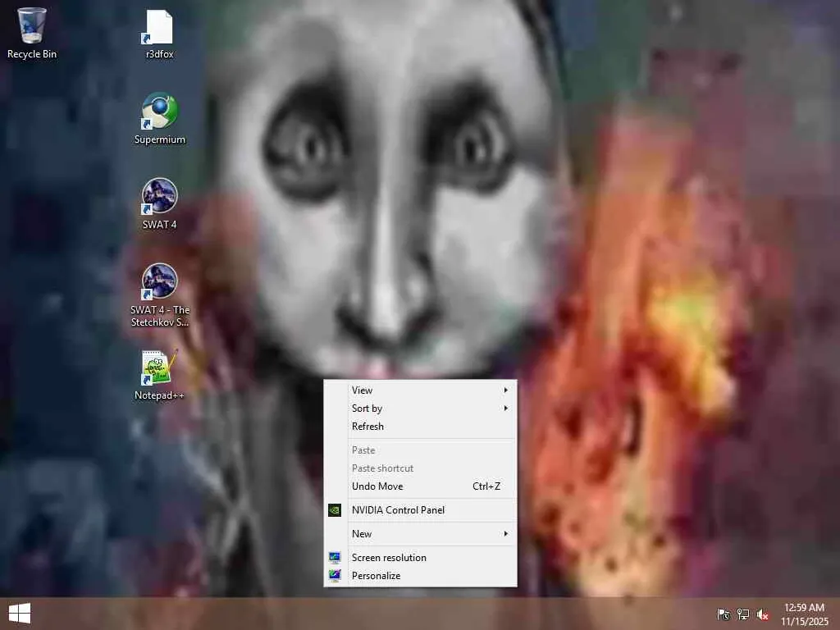Viewport: 840px width, 630px height.
Task: Open the network tray icon
Action: [743, 614]
